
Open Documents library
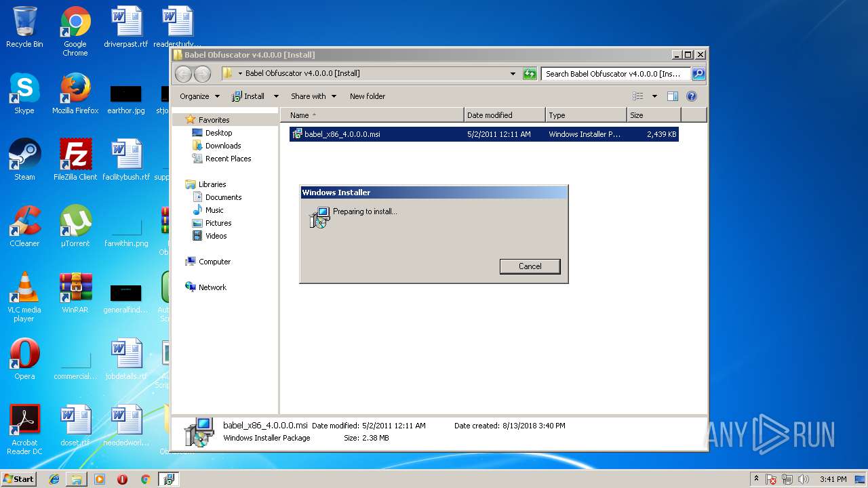(x=223, y=197)
